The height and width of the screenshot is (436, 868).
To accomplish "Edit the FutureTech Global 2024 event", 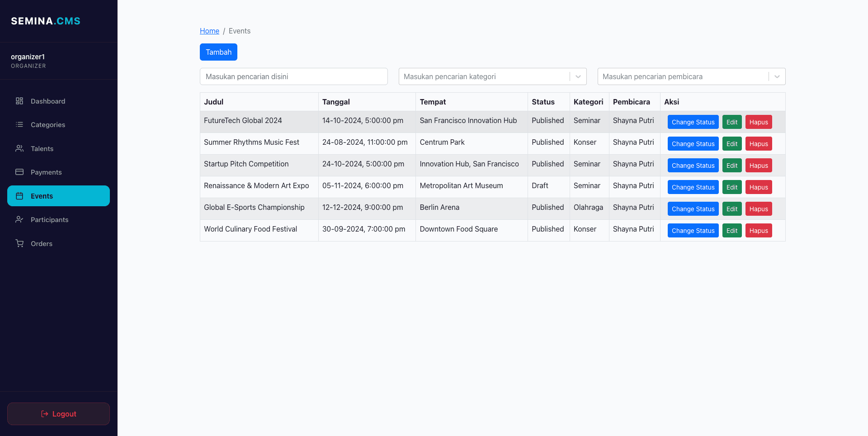I will pyautogui.click(x=732, y=122).
